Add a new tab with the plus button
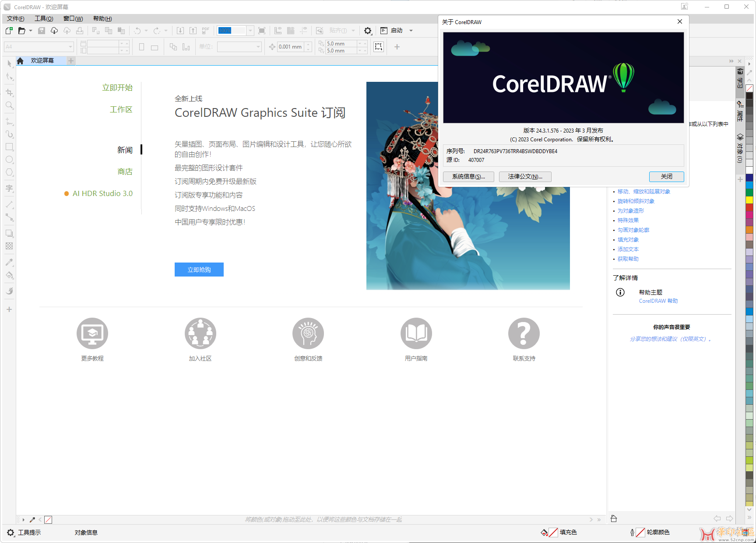Viewport: 756px width, 543px height. point(71,61)
